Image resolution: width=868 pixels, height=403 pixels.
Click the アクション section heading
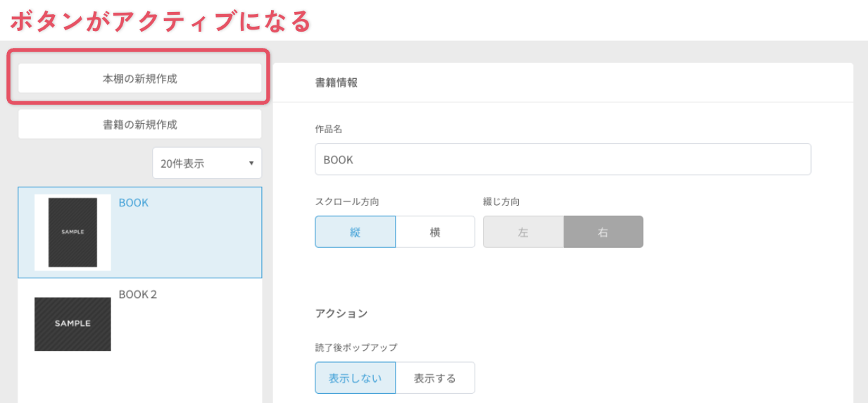(341, 314)
